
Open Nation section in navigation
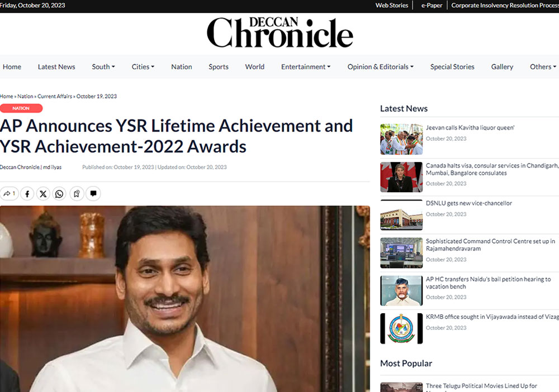[x=182, y=66]
